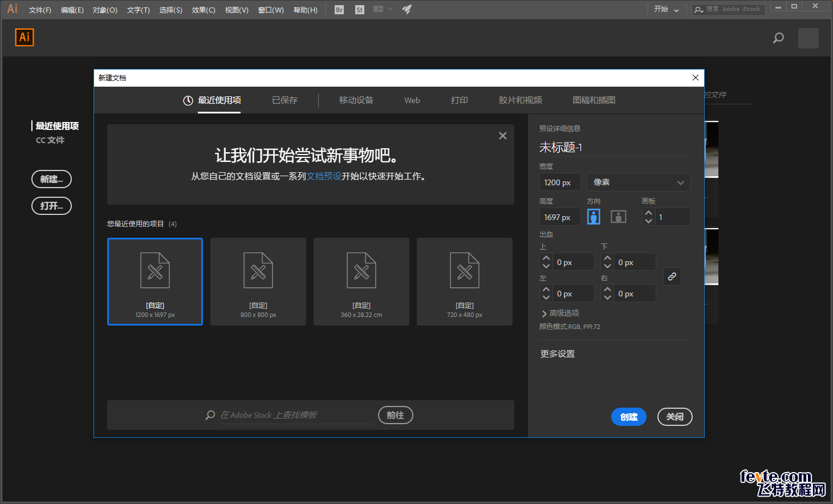The width and height of the screenshot is (833, 504).
Task: Select landscape orientation icon
Action: coord(619,217)
